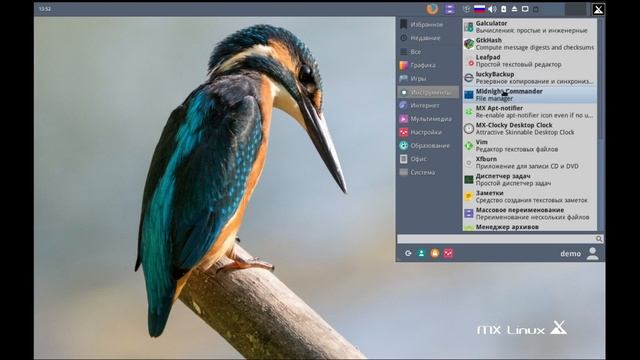Viewport: 640px width, 360px height.
Task: Click the demo user avatar icon
Action: click(592, 253)
